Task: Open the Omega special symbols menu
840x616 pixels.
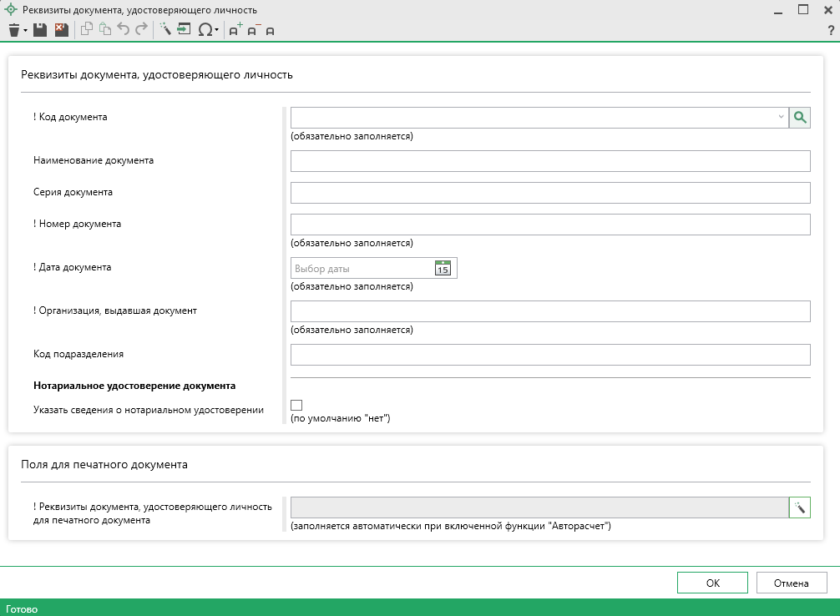Action: [x=205, y=30]
